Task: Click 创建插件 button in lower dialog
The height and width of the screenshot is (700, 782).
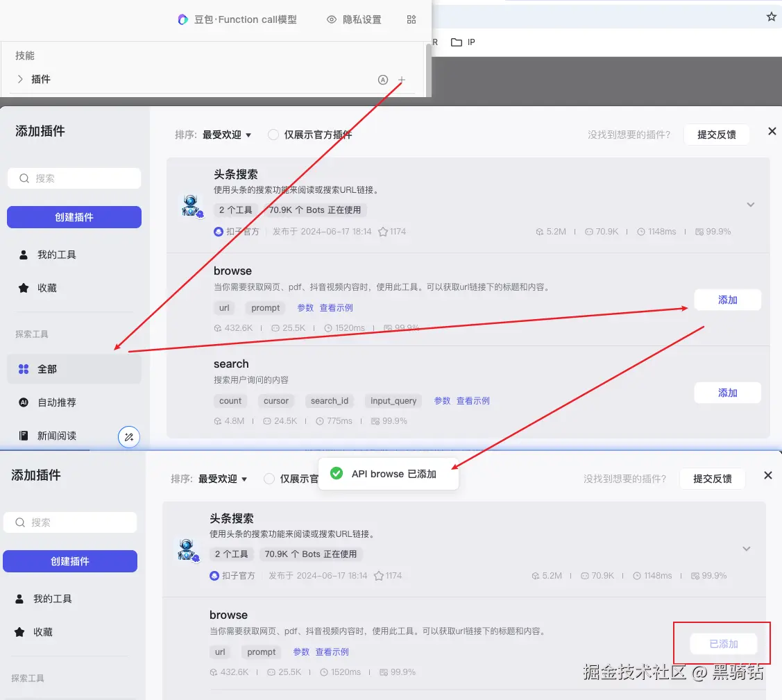Action: point(70,561)
